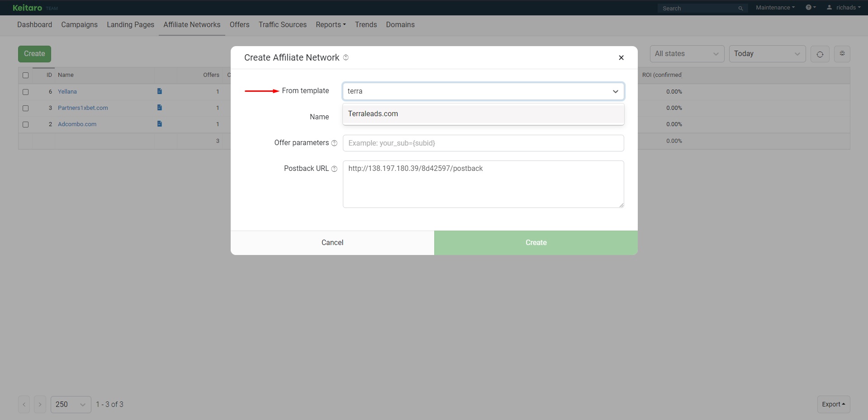Check the Partners1xbet.com row checkbox
The height and width of the screenshot is (420, 868).
coord(25,108)
